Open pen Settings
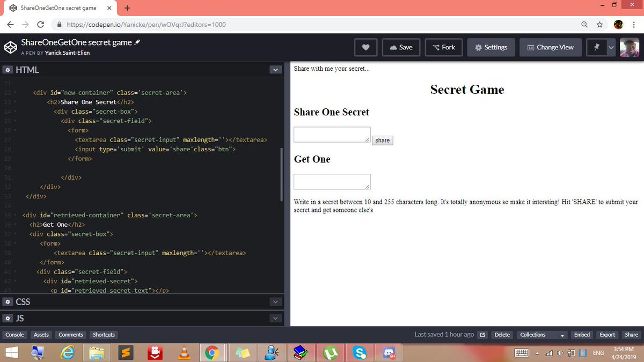The width and height of the screenshot is (644, 362). tap(491, 47)
